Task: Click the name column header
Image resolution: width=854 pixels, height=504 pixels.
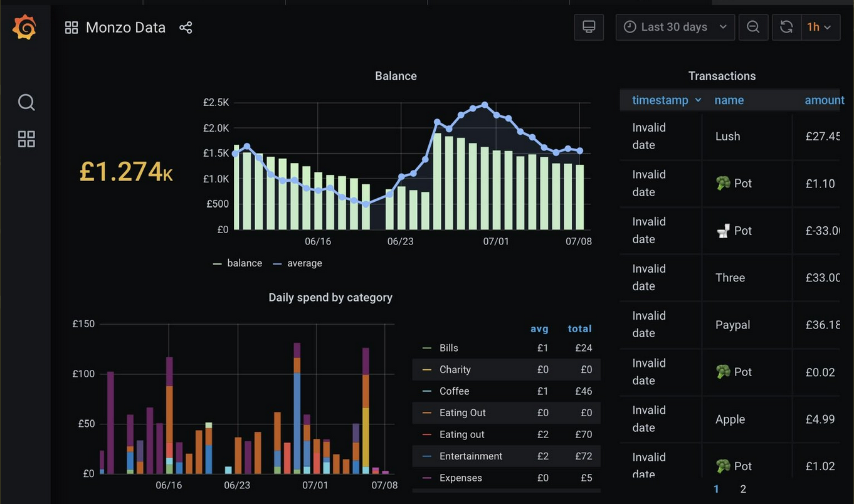Action: [x=729, y=100]
